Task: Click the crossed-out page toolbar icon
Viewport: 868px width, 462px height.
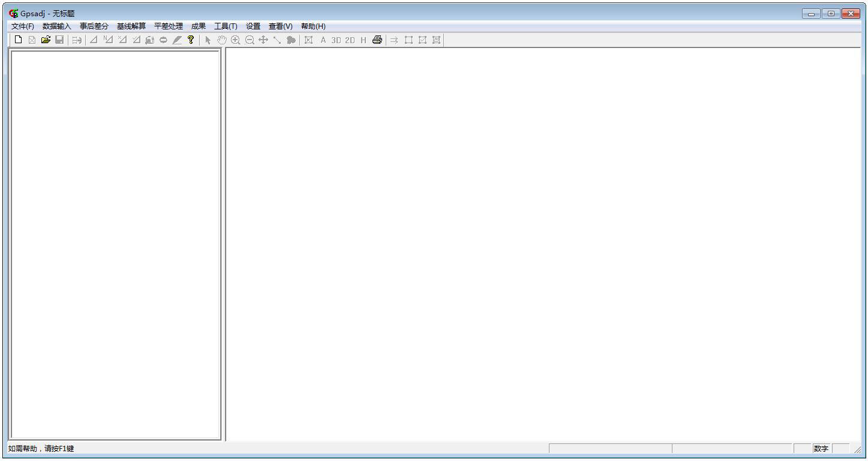Action: click(32, 40)
